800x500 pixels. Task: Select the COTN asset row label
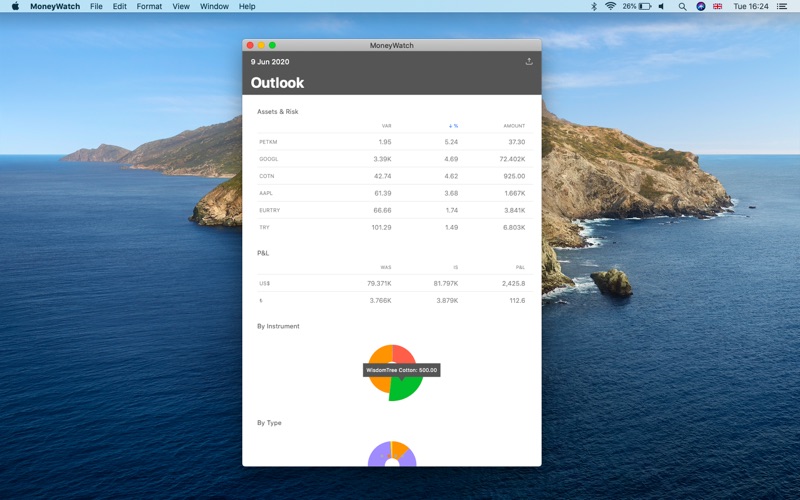click(x=266, y=176)
